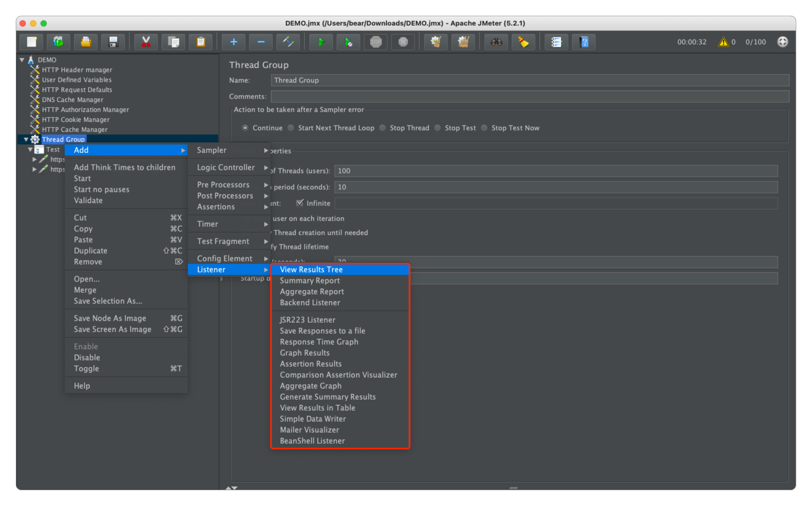Click the Collapse All minus icon
The height and width of the screenshot is (506, 812).
click(x=261, y=42)
